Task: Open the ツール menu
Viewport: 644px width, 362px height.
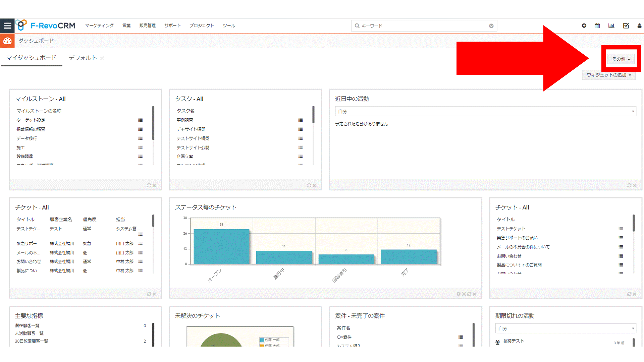Action: 229,25
